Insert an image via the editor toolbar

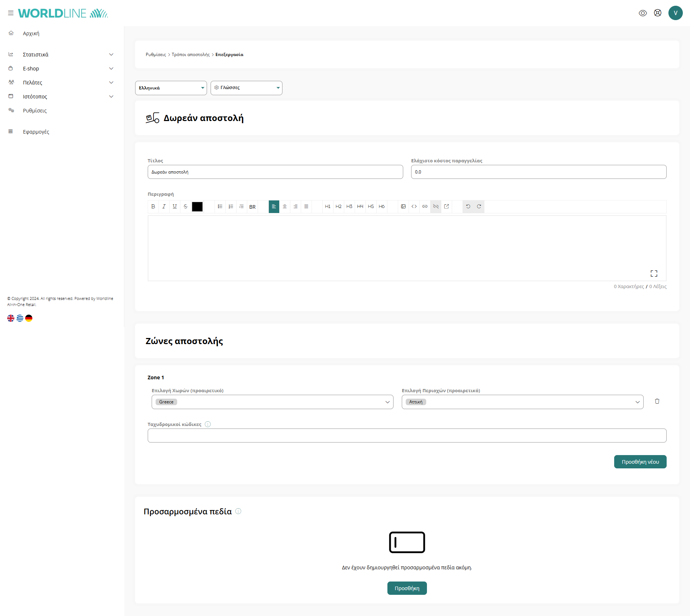click(403, 207)
